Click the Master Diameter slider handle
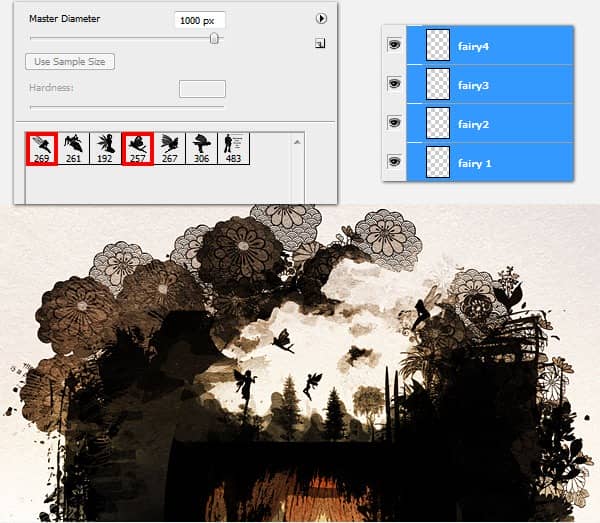This screenshot has height=523, width=600. pyautogui.click(x=214, y=38)
